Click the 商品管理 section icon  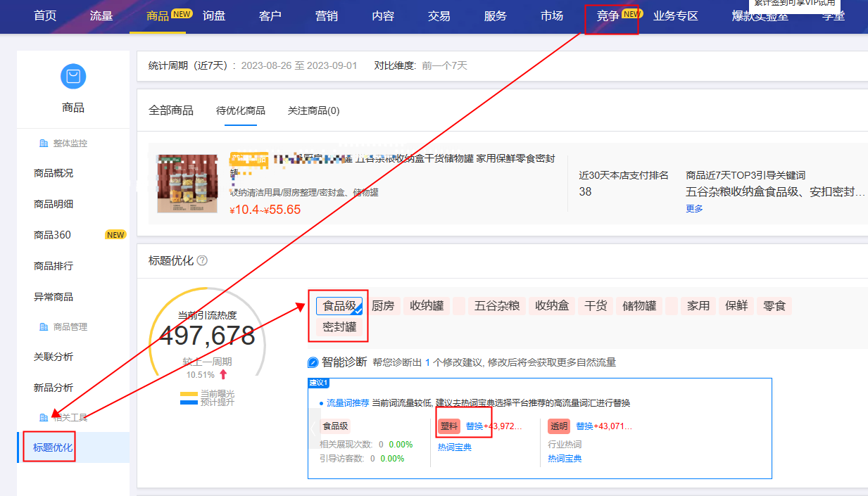[x=44, y=327]
